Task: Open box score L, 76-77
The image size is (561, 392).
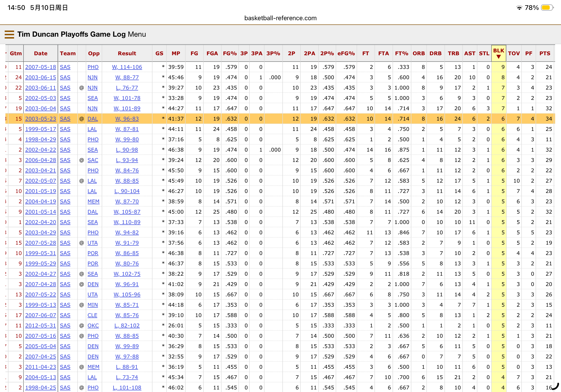Action: pos(127,87)
